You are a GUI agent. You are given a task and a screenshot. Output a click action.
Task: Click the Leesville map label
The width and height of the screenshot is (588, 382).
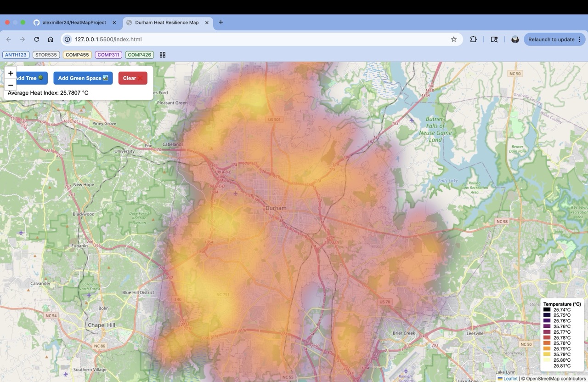476,334
